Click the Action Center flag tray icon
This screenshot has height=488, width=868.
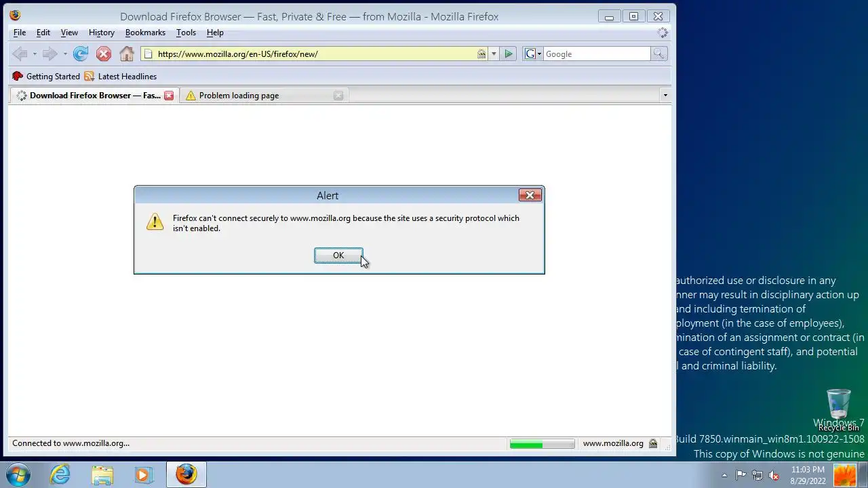741,475
